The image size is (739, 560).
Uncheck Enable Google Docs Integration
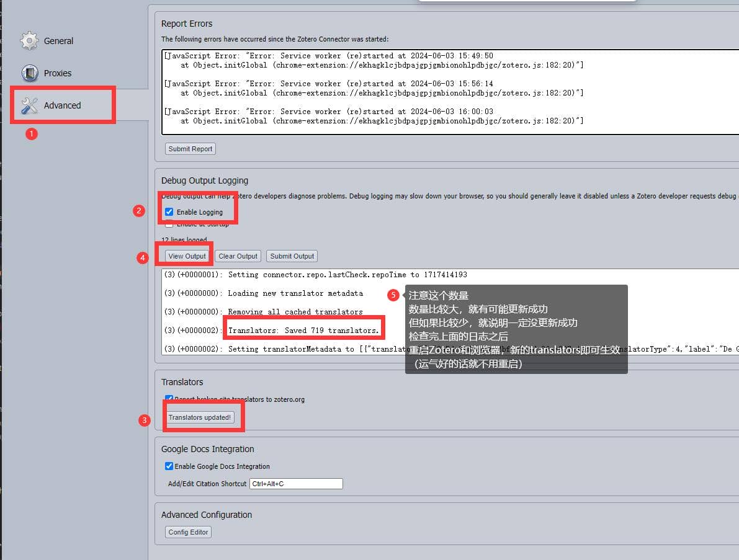click(x=169, y=466)
